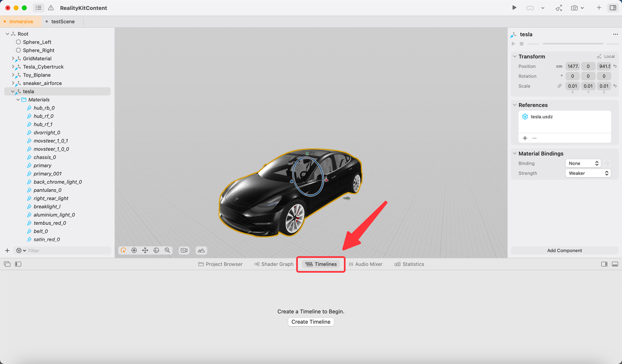Open the Shader Graph tab
The image size is (622, 364).
(x=274, y=264)
